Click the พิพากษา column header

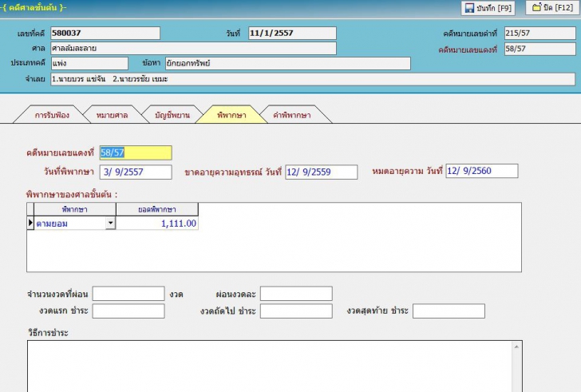coord(75,209)
